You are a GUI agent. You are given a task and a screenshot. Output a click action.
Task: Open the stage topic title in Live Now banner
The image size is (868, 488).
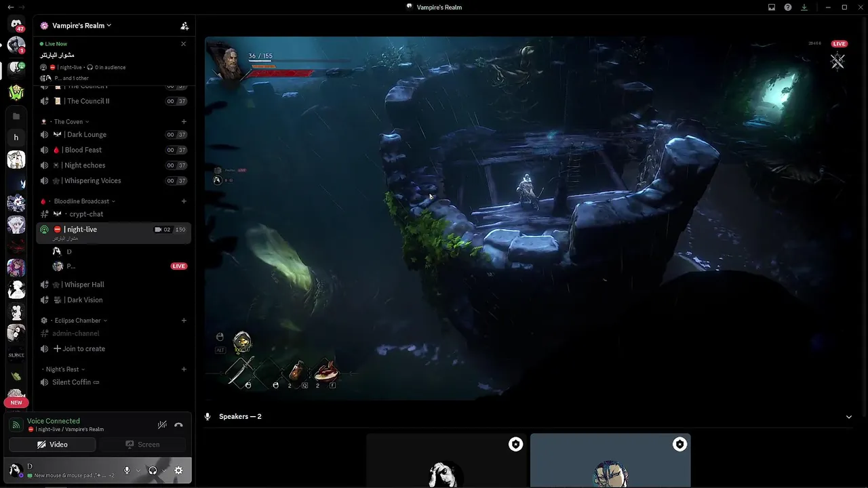pos(57,55)
